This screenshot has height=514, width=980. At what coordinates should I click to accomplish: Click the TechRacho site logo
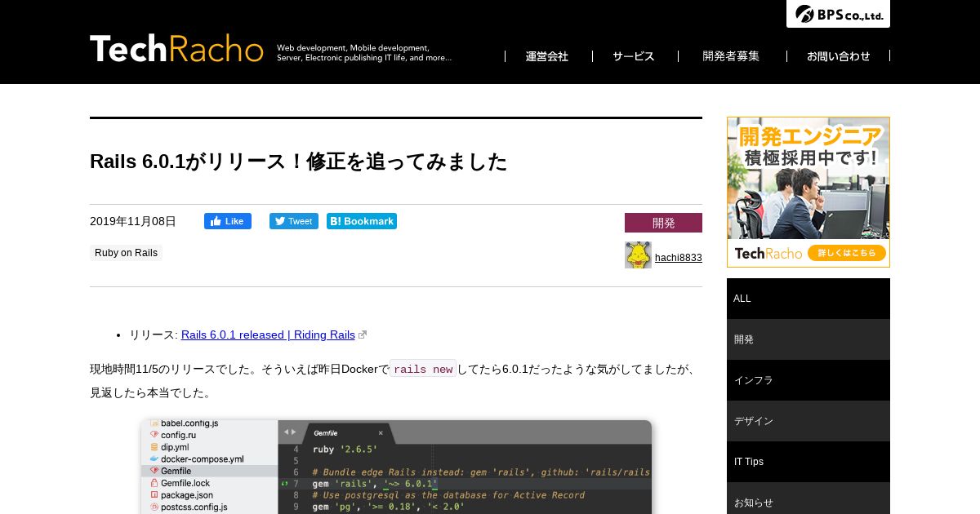[x=176, y=49]
